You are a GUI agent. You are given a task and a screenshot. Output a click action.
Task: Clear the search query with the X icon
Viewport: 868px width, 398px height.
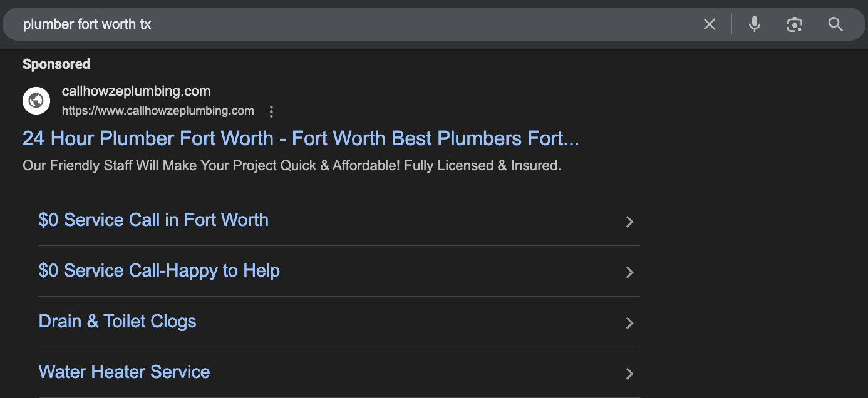710,24
